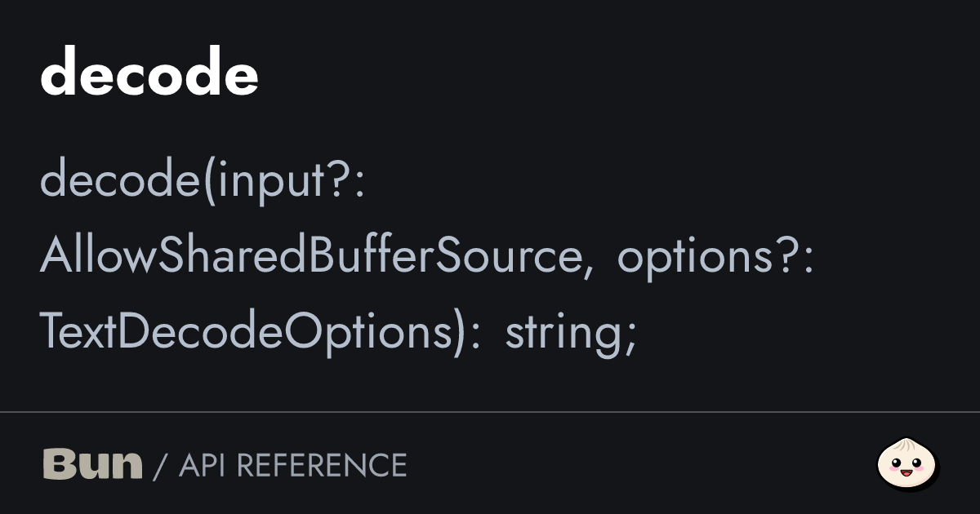Click the Bun mascot dumpling icon
Viewport: 980px width, 514px height.
click(x=907, y=463)
